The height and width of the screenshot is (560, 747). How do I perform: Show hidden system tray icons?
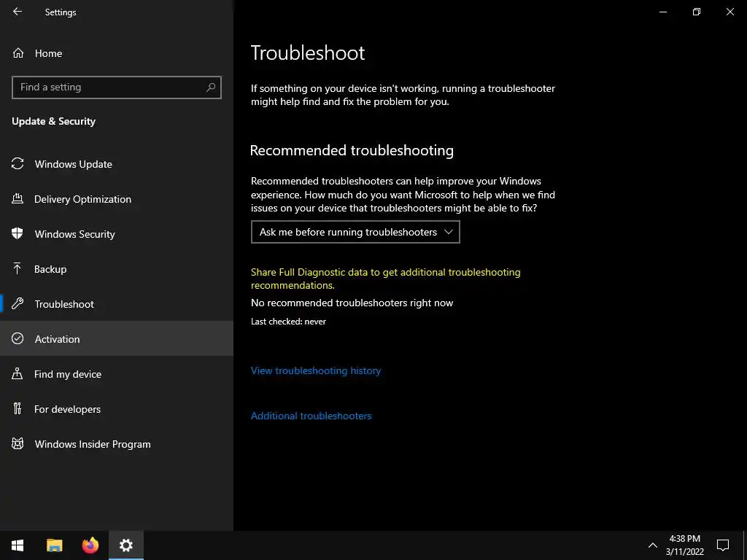(x=653, y=545)
